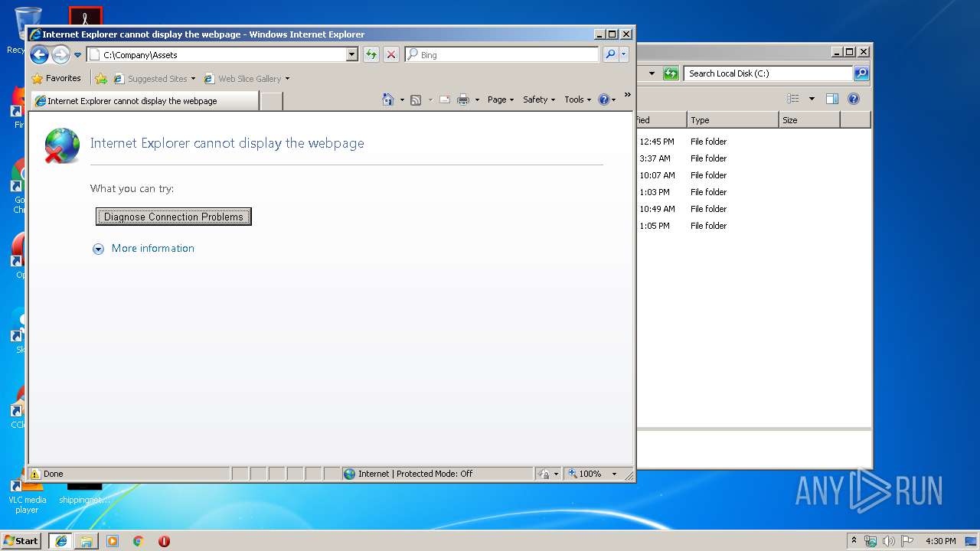Click the Search Local Disk (C:) field
This screenshot has height=551, width=980.
click(x=768, y=73)
